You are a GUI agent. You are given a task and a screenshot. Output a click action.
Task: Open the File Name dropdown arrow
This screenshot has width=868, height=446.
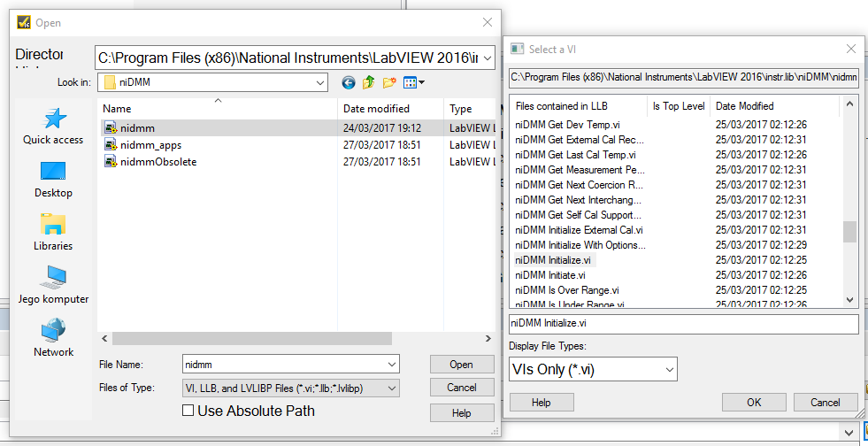point(392,365)
